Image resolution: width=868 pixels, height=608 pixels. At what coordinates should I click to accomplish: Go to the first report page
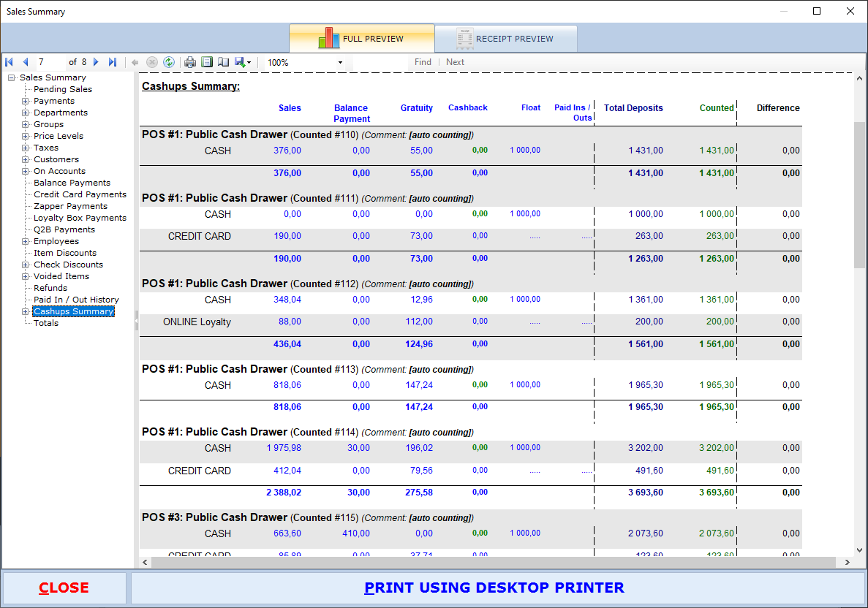click(x=10, y=62)
